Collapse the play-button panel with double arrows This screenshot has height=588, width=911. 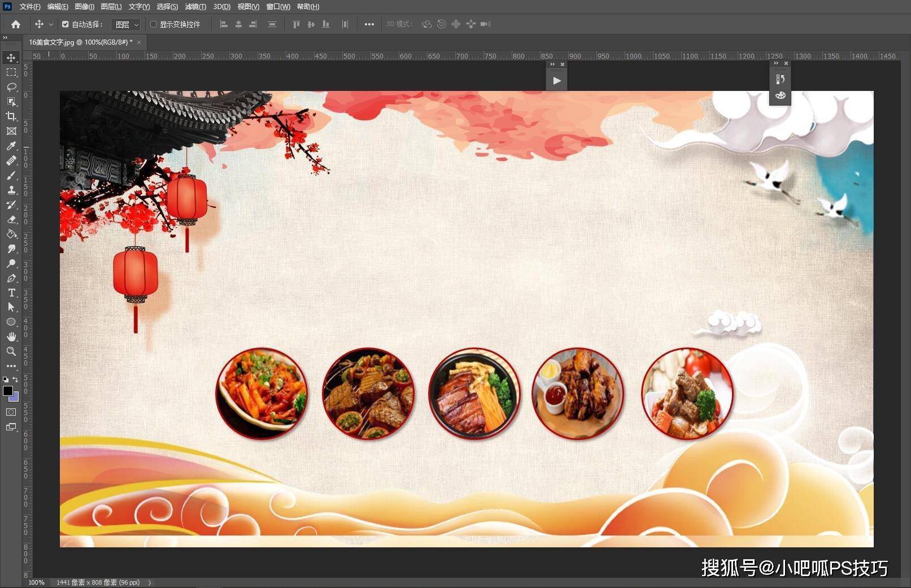(x=552, y=64)
